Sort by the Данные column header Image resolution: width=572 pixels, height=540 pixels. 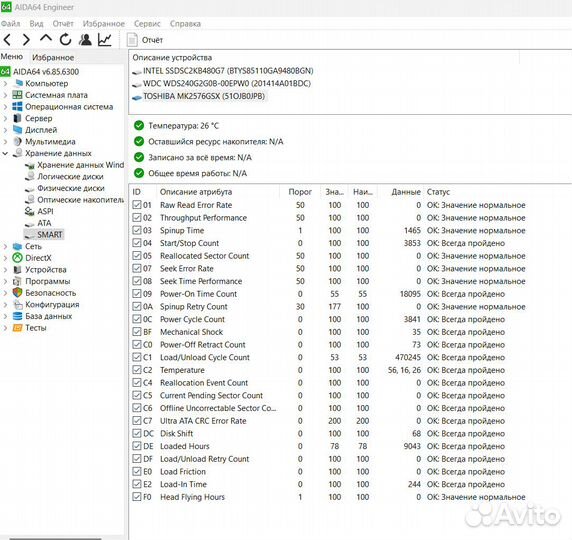coord(401,192)
